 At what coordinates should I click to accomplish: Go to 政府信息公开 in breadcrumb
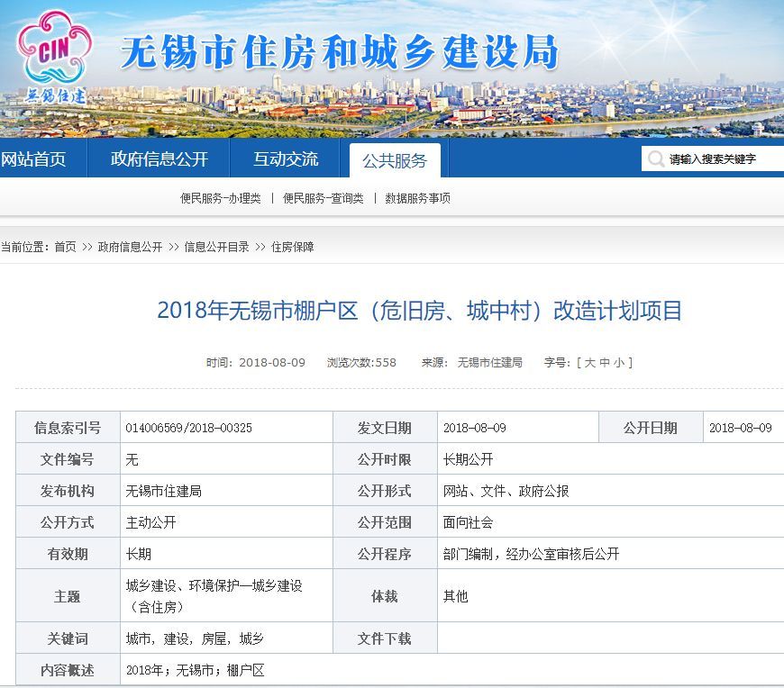[x=130, y=247]
